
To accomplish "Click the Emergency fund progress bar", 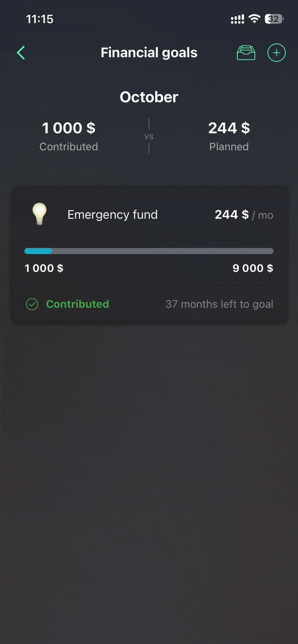I will [x=149, y=251].
